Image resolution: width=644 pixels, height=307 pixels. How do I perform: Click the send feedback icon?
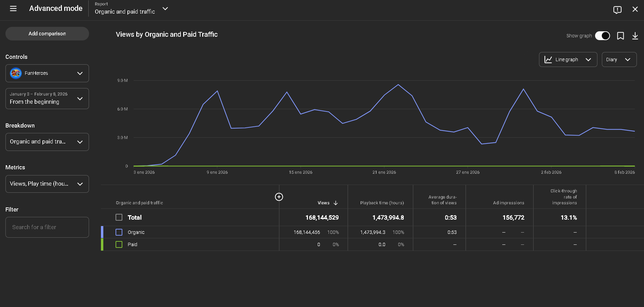617,10
